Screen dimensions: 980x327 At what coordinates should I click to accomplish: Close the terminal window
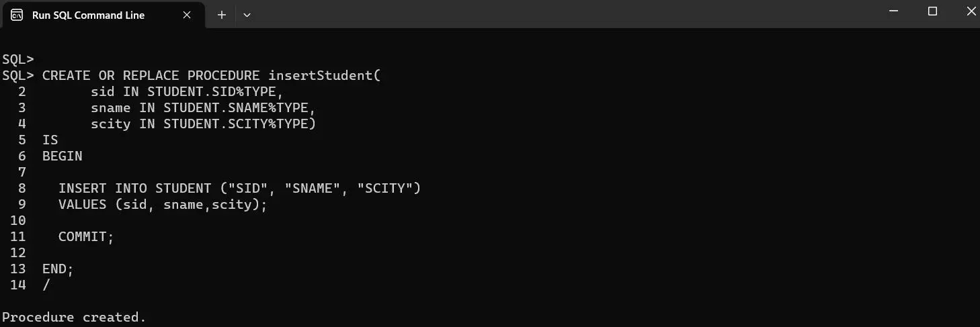pos(969,11)
